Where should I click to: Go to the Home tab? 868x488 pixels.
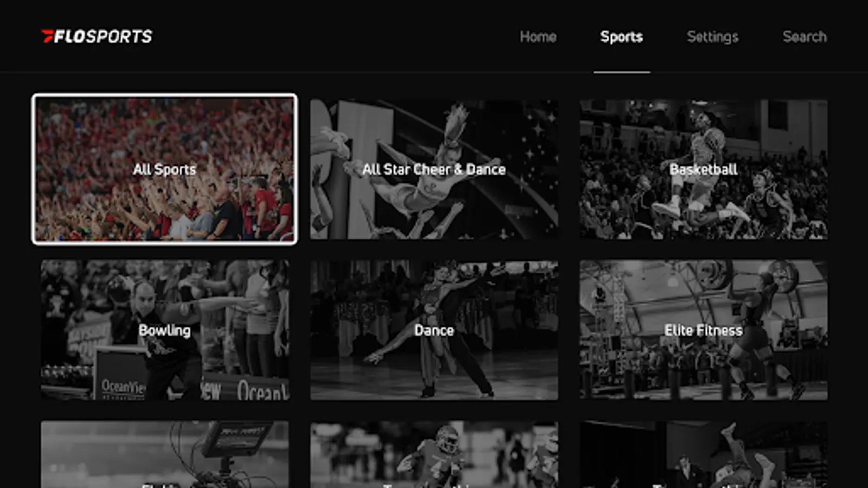tap(538, 37)
